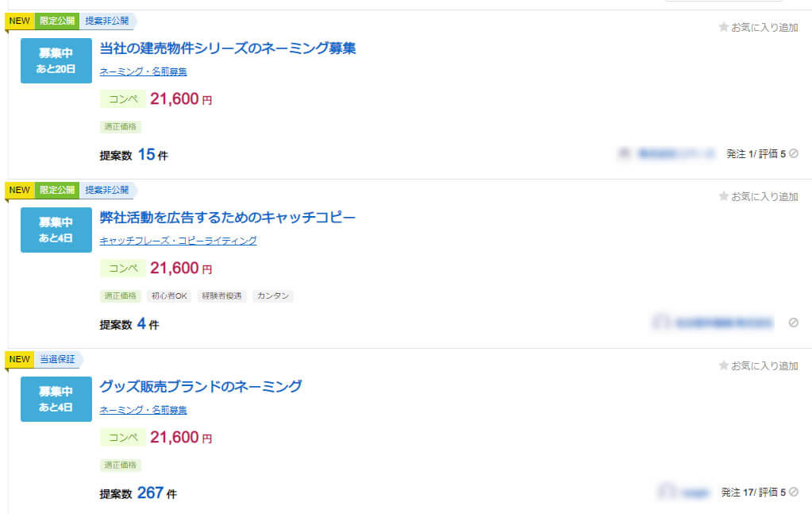Click the favorite star for the キャッチコピー job
Screen dimensions: 812x514
coord(723,196)
